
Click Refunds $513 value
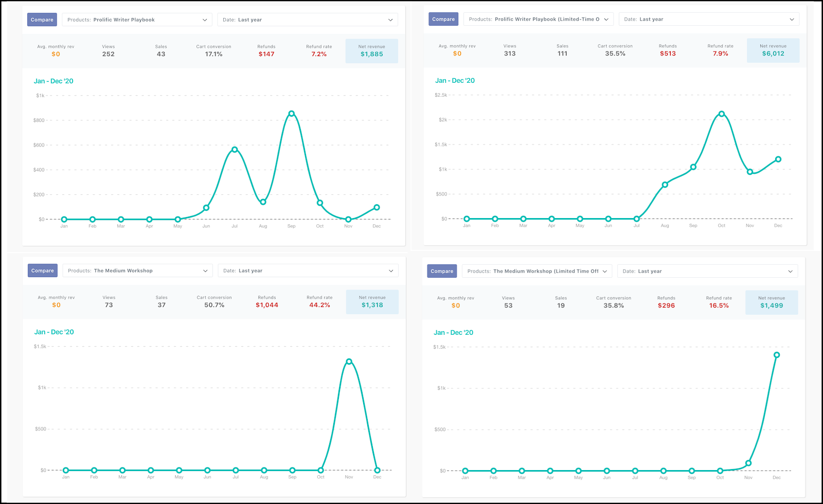668,53
